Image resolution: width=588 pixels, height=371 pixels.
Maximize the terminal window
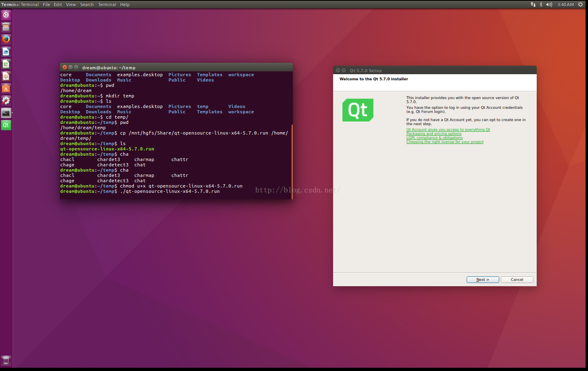[x=76, y=67]
